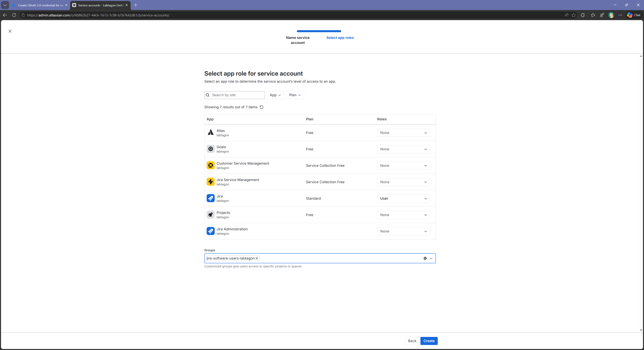
Task: Open the Atlas roles dropdown
Action: click(x=403, y=133)
